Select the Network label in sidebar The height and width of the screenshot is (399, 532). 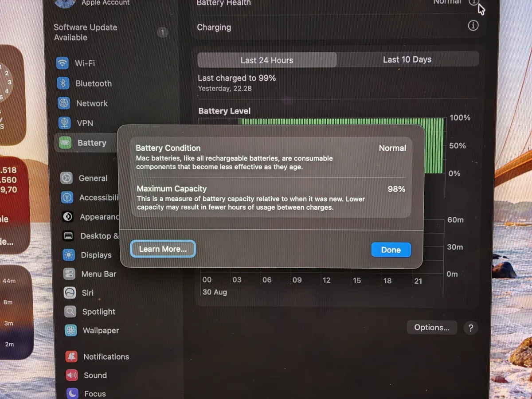92,103
